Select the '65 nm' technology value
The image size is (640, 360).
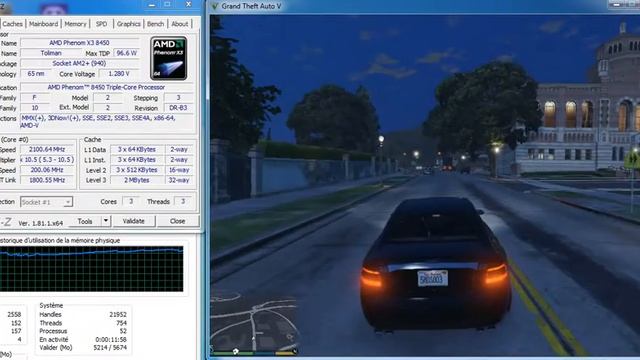(x=36, y=74)
